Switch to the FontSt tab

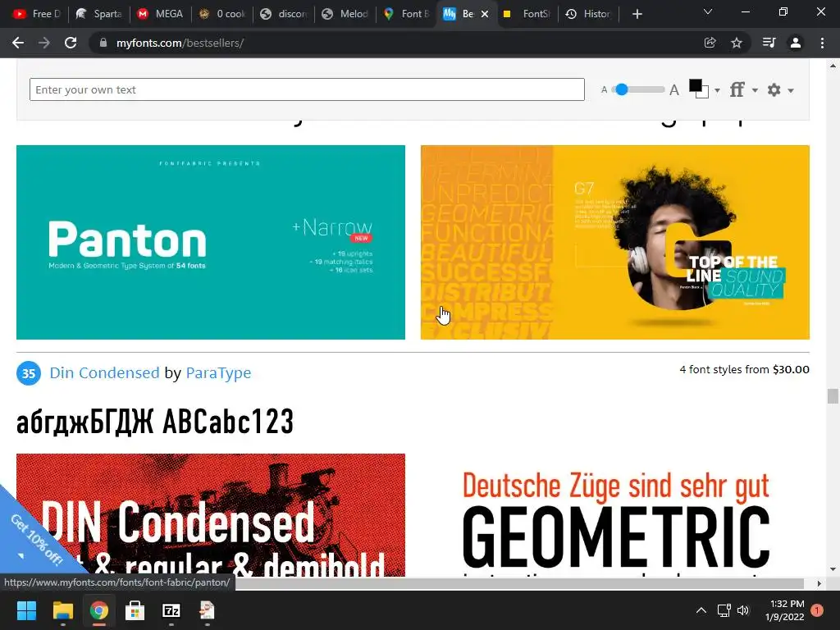coord(527,14)
